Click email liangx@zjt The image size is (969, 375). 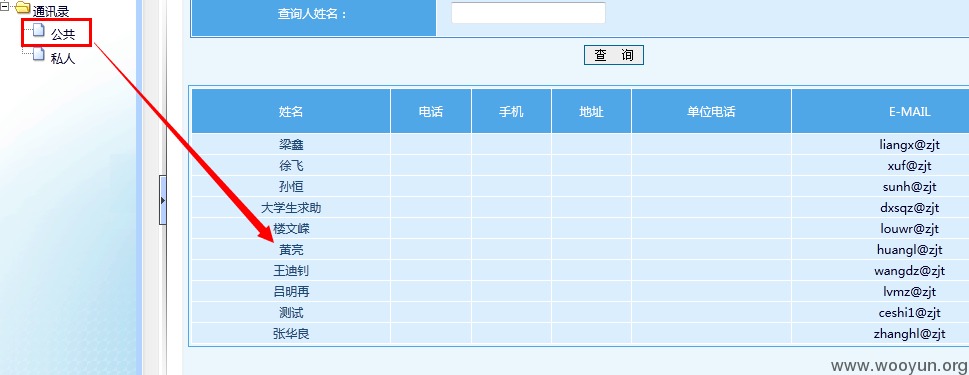[910, 145]
